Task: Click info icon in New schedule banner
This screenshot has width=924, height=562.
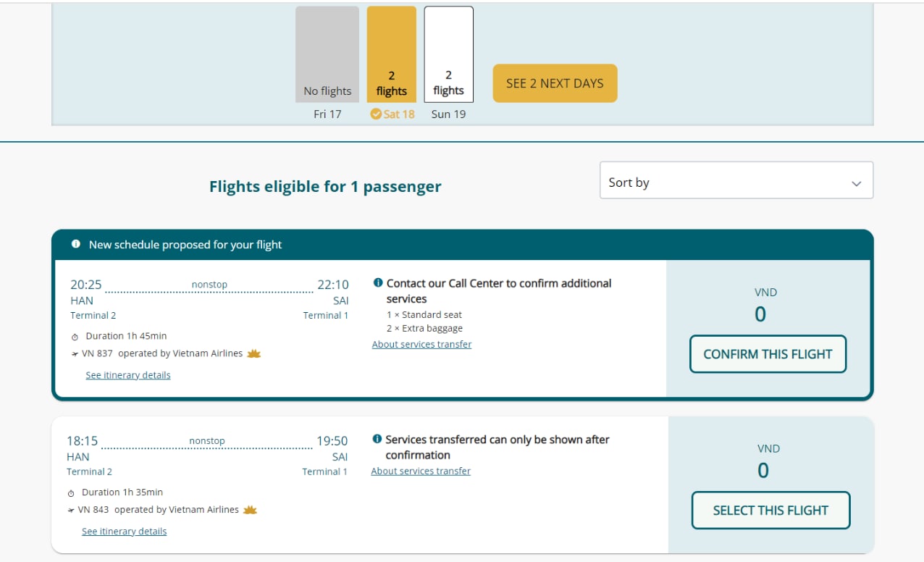Action: click(76, 245)
